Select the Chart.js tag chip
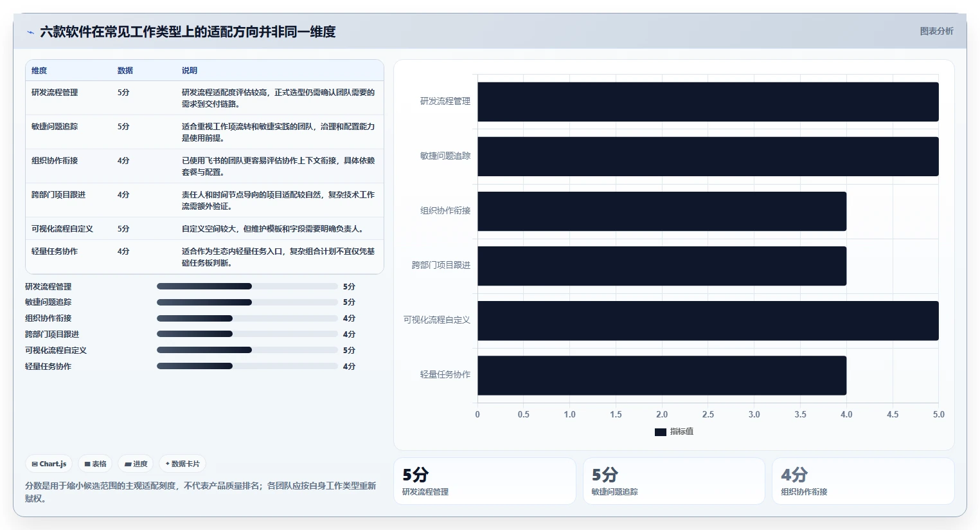 49,464
